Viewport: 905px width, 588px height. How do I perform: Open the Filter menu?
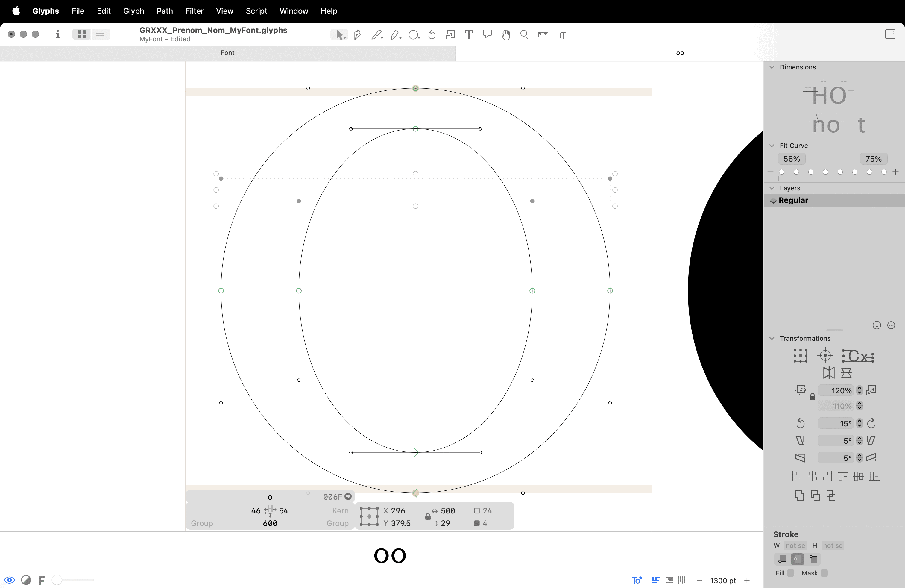point(194,11)
